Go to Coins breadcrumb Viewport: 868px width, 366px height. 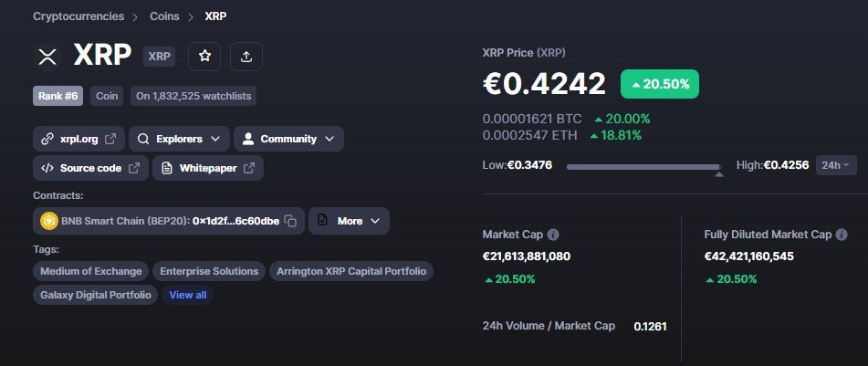[x=164, y=16]
